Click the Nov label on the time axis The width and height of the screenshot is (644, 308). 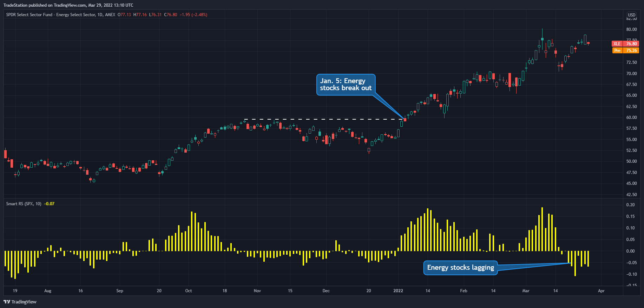pos(257,291)
